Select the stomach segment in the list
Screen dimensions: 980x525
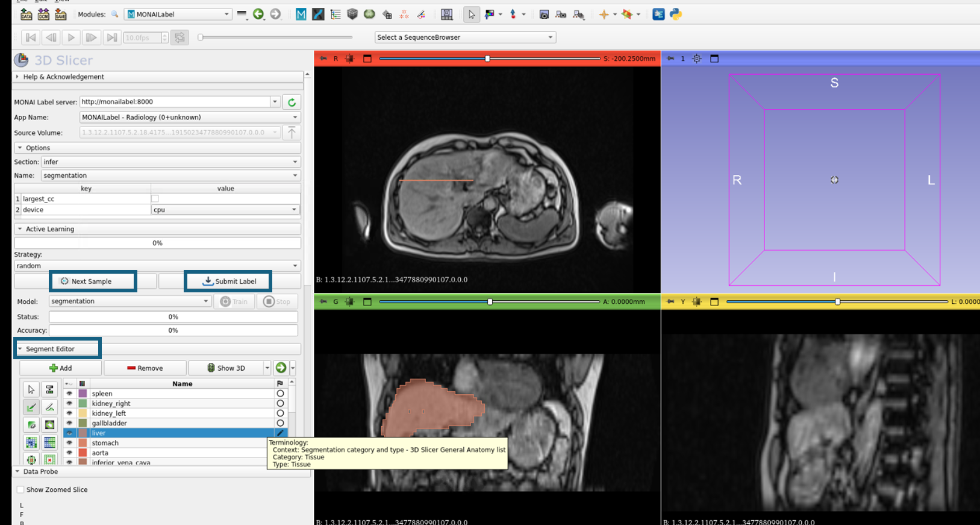[x=105, y=443]
